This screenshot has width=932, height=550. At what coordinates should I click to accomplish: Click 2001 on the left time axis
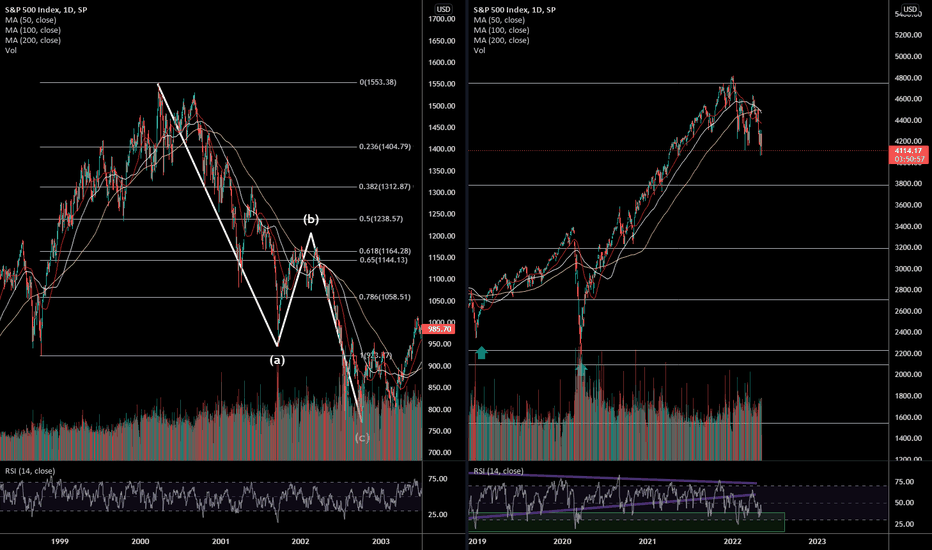pyautogui.click(x=221, y=541)
